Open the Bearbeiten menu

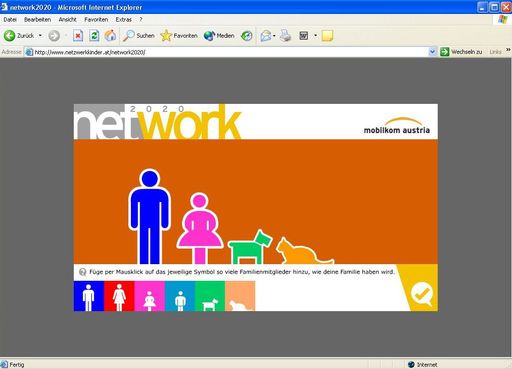37,20
